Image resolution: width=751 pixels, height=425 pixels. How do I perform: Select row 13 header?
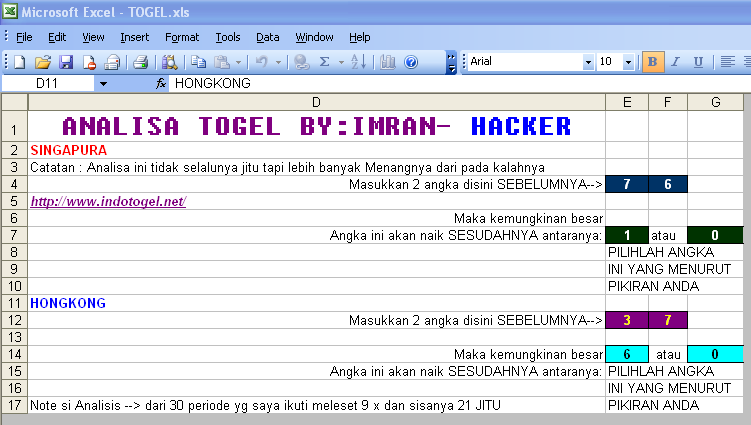pyautogui.click(x=14, y=337)
